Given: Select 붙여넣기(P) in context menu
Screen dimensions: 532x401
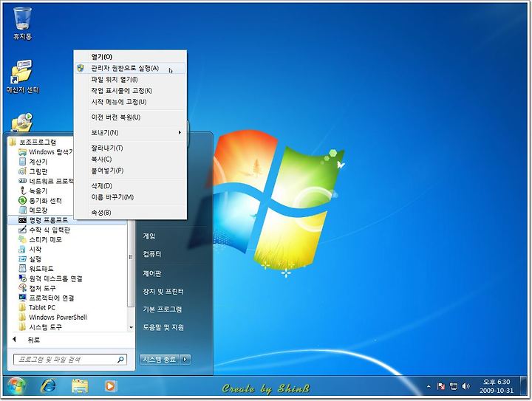Looking at the screenshot, I should pos(130,171).
